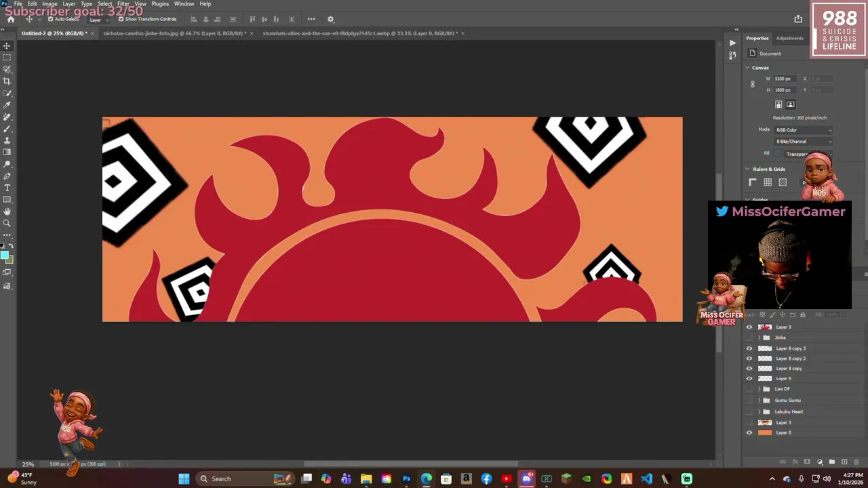The width and height of the screenshot is (868, 488).
Task: Click the taskbar Search box
Action: pos(244,479)
